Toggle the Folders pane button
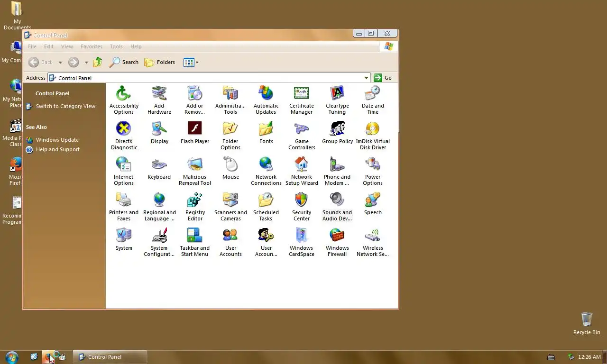This screenshot has width=607, height=364. (160, 62)
